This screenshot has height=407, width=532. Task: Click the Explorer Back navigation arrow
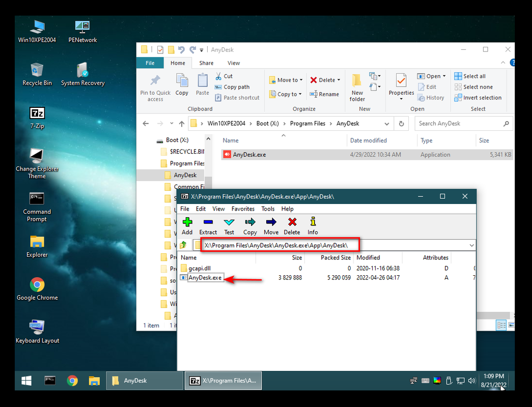point(146,124)
